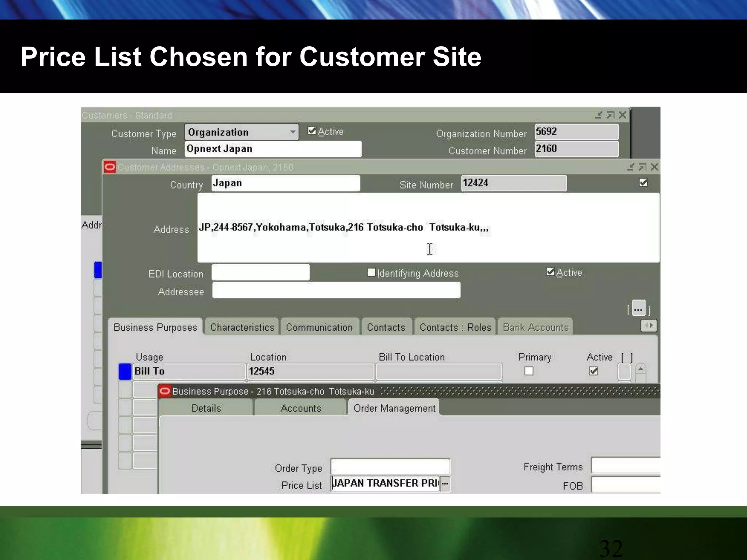Select the Customer Number field 2160
Viewport: 747px width, 560px height.
tap(576, 149)
